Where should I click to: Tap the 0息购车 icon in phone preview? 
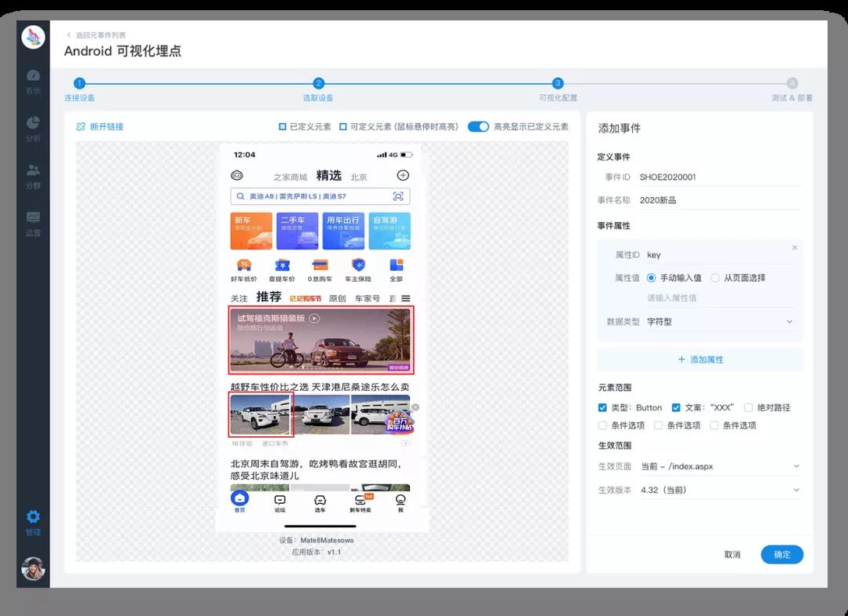coord(320,264)
